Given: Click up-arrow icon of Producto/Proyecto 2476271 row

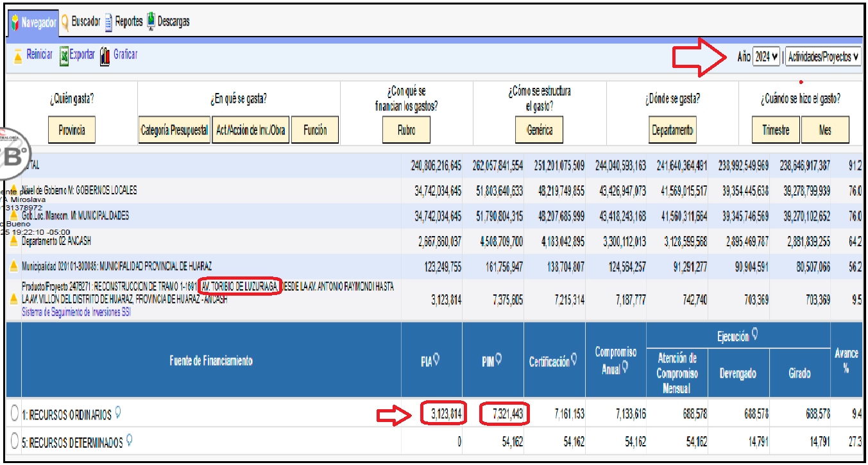Looking at the screenshot, I should (13, 298).
